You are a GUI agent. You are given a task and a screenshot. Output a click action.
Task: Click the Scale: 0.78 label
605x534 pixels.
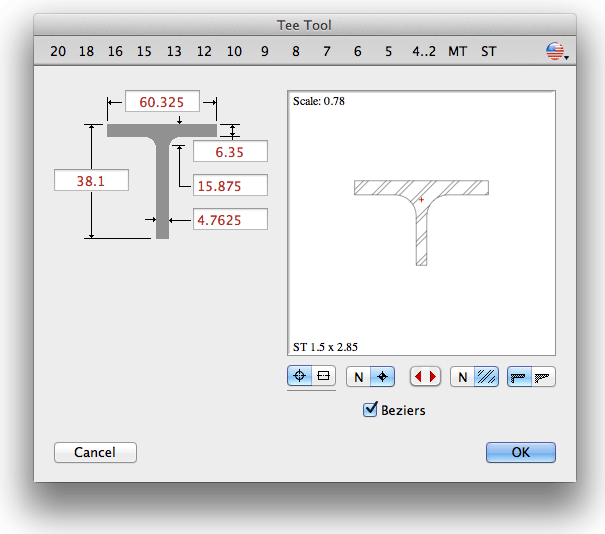pos(319,101)
